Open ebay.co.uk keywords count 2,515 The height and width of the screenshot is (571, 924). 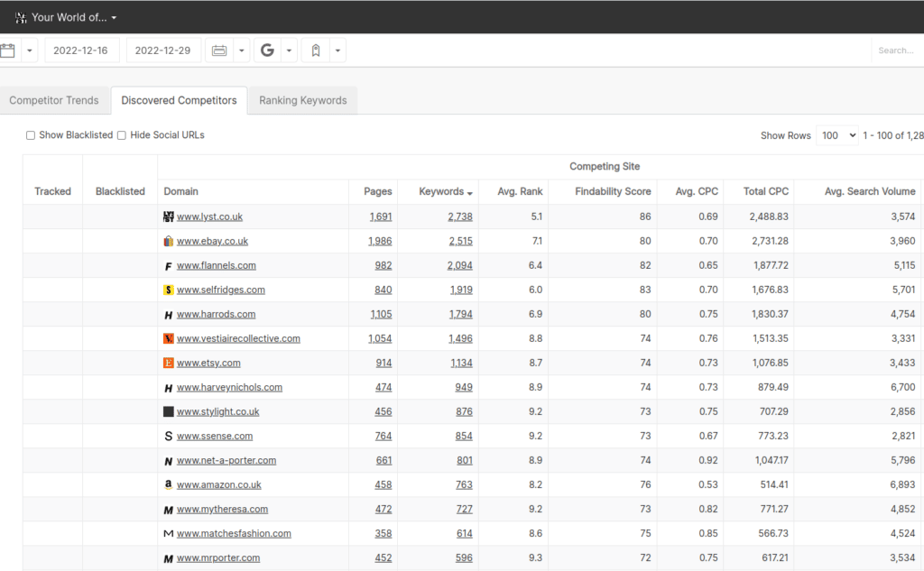coord(461,241)
